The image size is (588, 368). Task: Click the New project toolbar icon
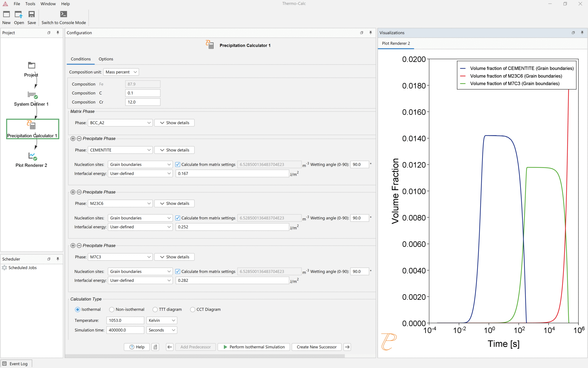coord(6,14)
